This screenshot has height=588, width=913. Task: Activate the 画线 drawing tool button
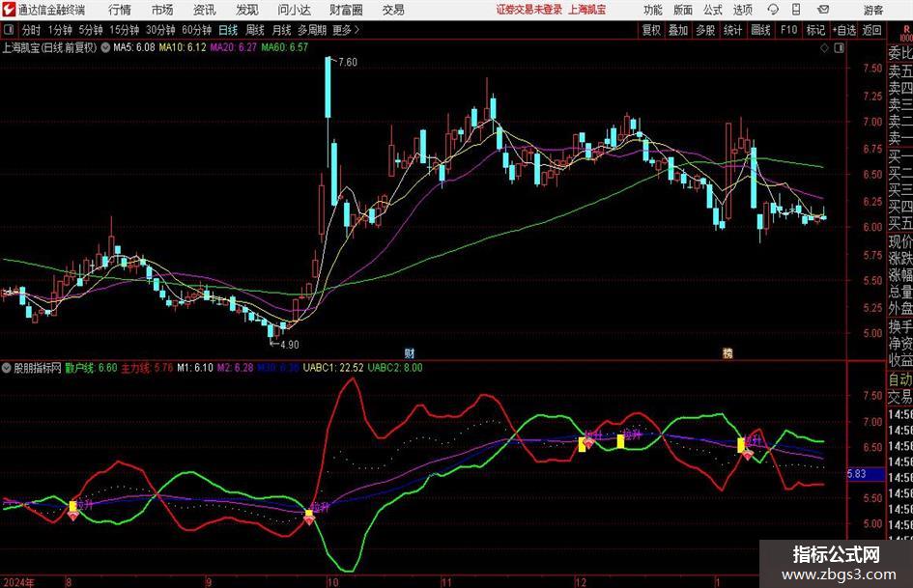click(760, 30)
